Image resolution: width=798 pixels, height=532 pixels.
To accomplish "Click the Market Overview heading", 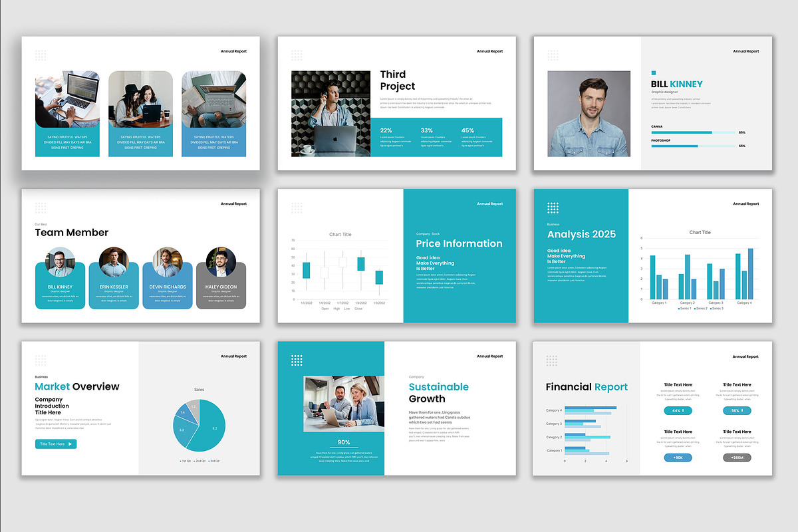I will (77, 386).
